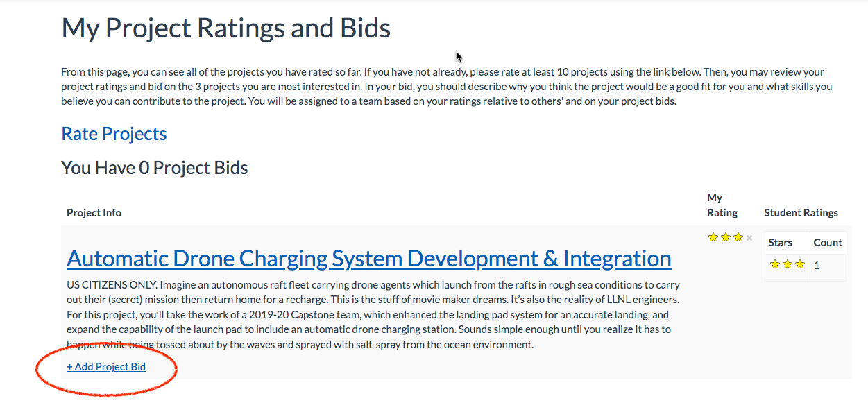Click the My Rating column header
This screenshot has height=403, width=868.
click(x=722, y=205)
